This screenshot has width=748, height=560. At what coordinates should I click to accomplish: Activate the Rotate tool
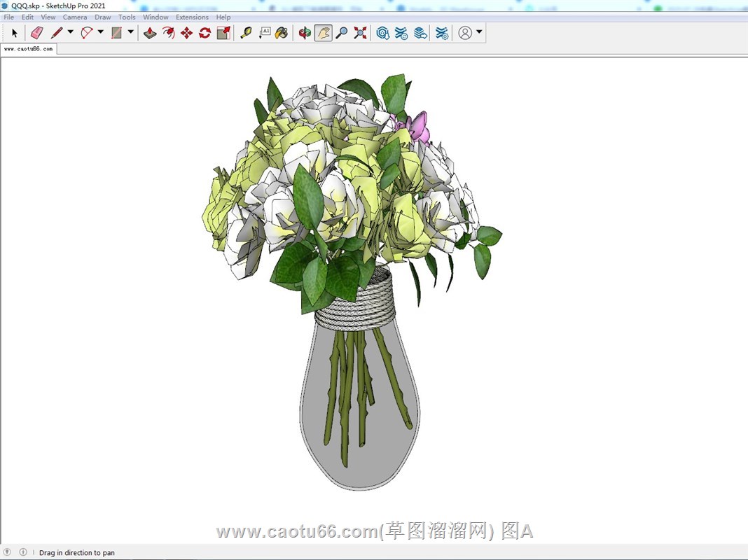click(x=205, y=33)
